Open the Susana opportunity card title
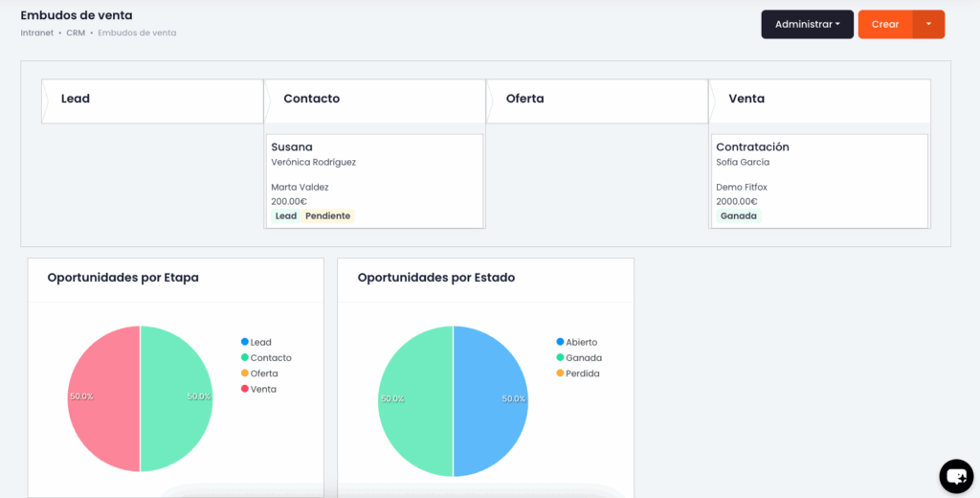Image resolution: width=980 pixels, height=498 pixels. pos(292,147)
